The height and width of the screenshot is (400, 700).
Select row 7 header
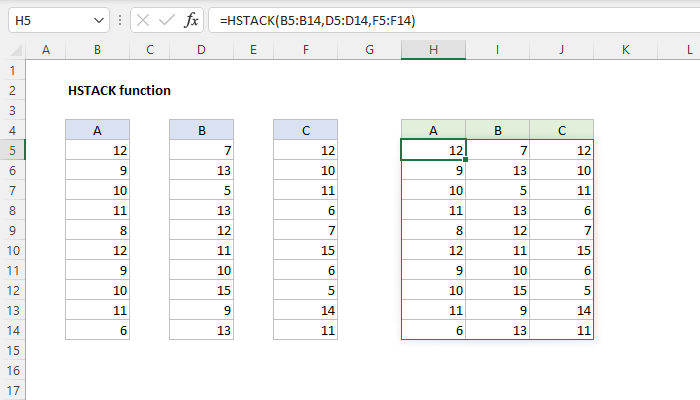12,191
